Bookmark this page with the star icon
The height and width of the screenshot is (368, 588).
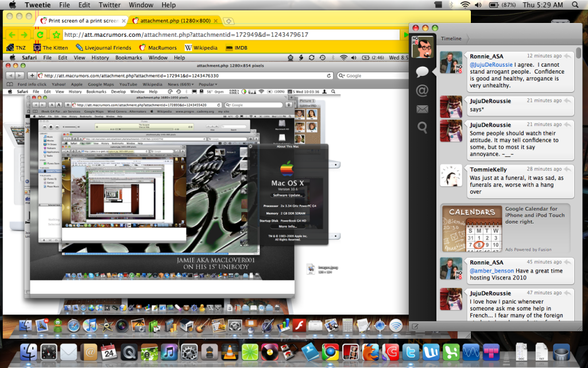pos(56,35)
